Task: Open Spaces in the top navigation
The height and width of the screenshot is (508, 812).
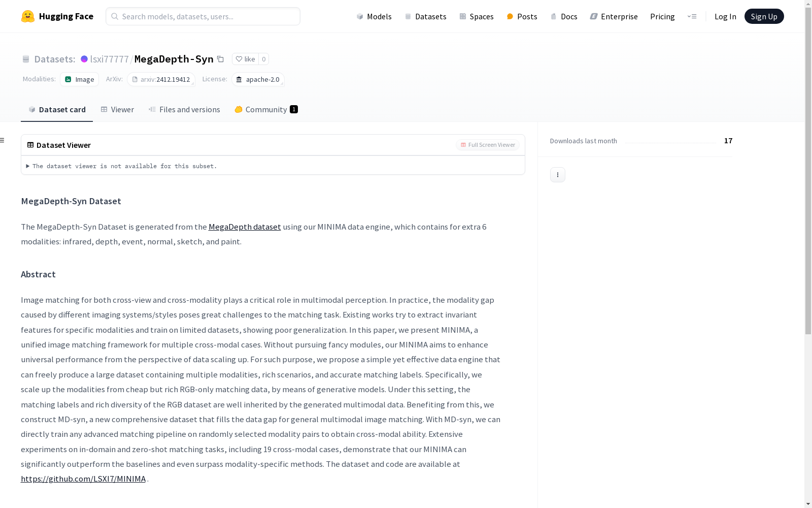Action: [x=477, y=16]
